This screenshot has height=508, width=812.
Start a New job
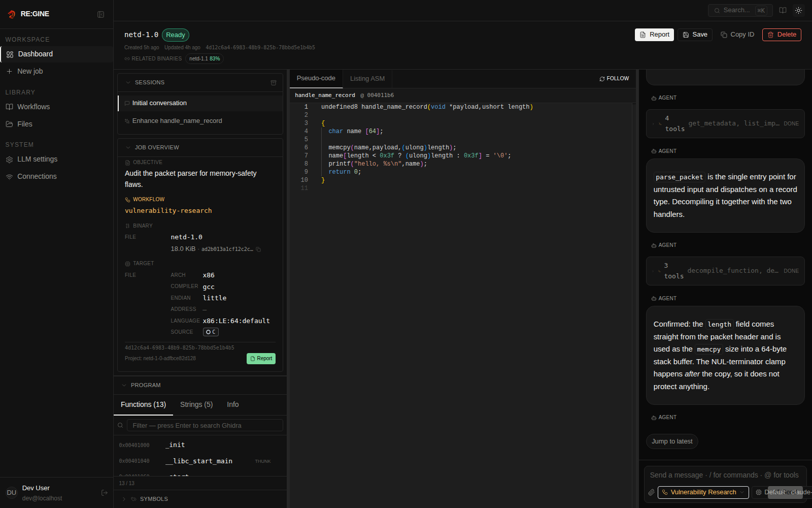point(56,71)
